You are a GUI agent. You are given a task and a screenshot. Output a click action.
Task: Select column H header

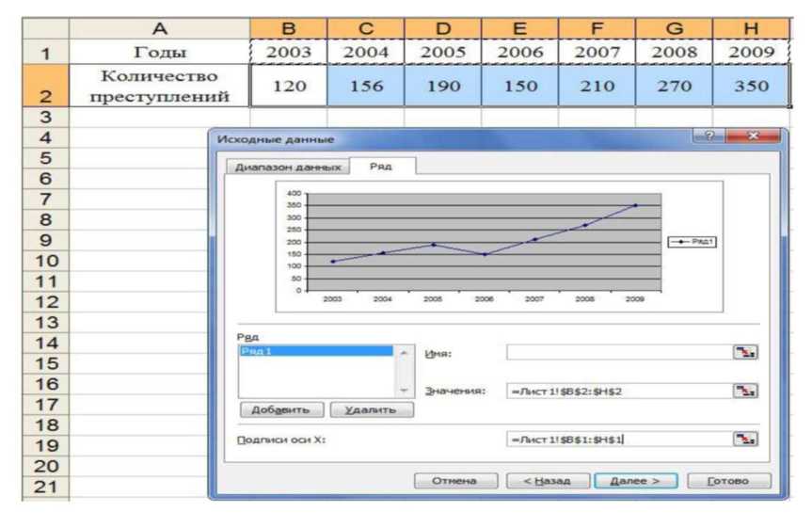point(751,28)
